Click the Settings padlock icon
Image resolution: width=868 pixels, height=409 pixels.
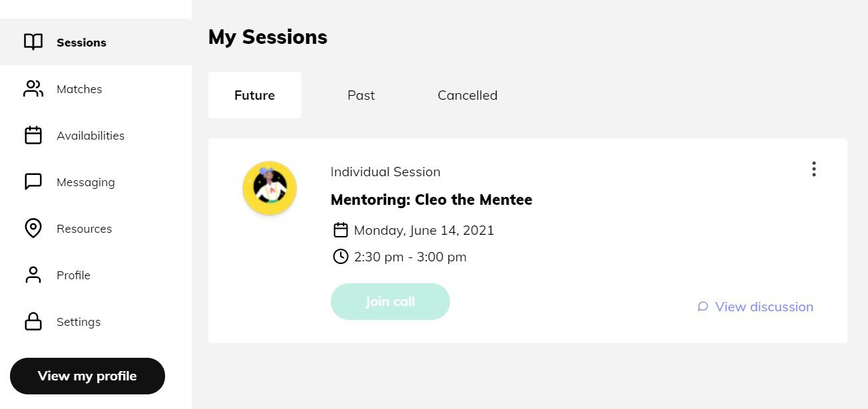tap(33, 321)
